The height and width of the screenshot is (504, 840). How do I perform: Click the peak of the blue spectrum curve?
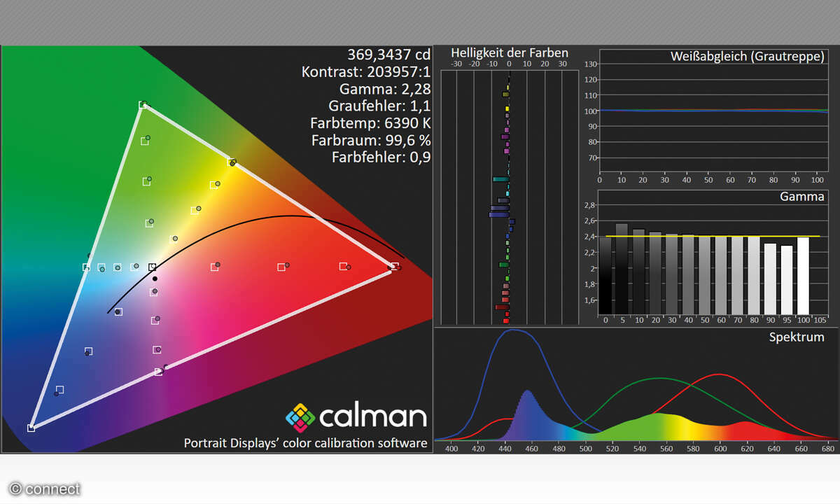tap(514, 330)
